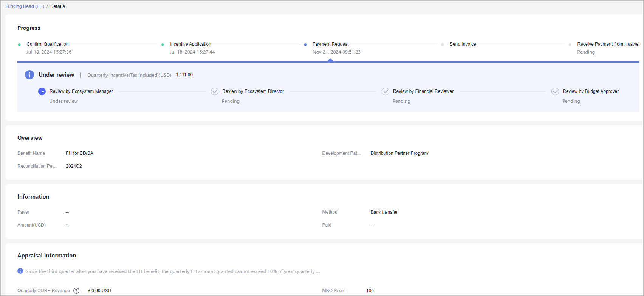Screen dimensions: 644x296
Task: Click the Review by Ecosystem Manager label
Action: pos(81,91)
